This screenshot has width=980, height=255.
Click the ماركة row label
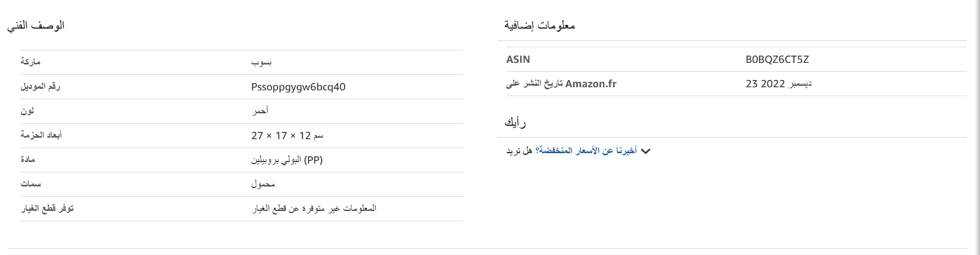(30, 62)
